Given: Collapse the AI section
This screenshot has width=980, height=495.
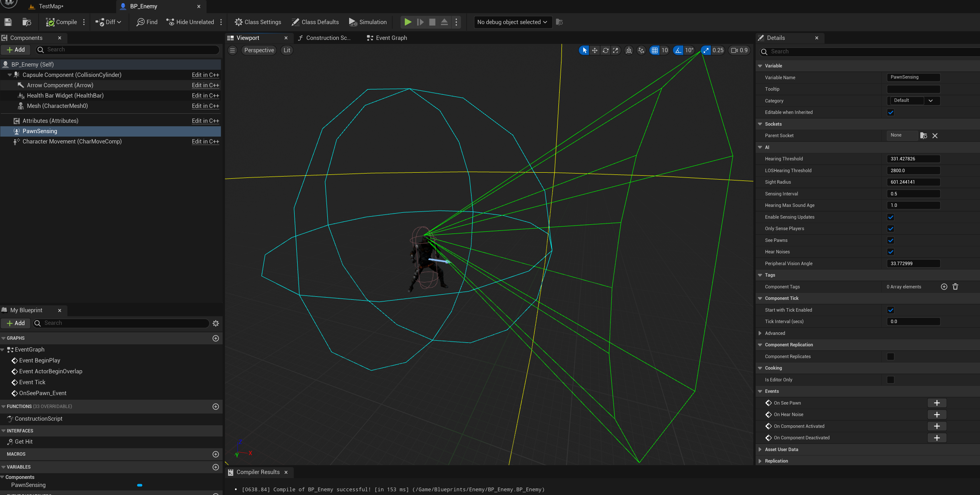Looking at the screenshot, I should 760,147.
